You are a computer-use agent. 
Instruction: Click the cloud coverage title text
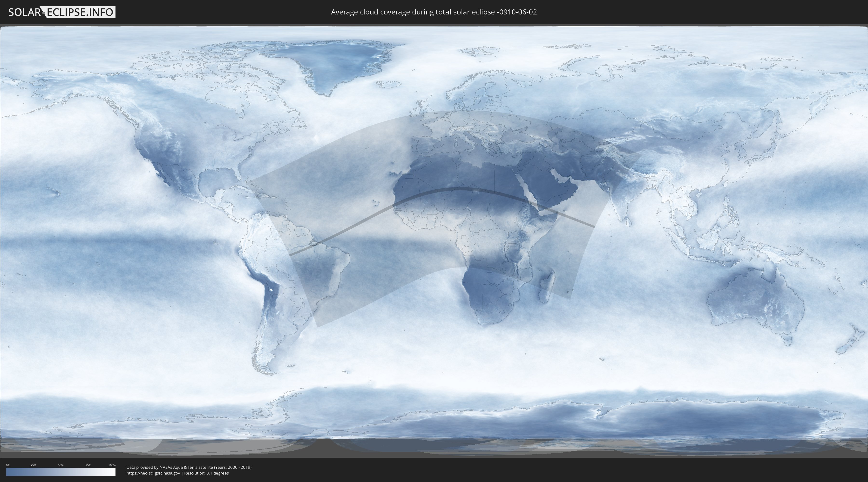click(x=434, y=12)
